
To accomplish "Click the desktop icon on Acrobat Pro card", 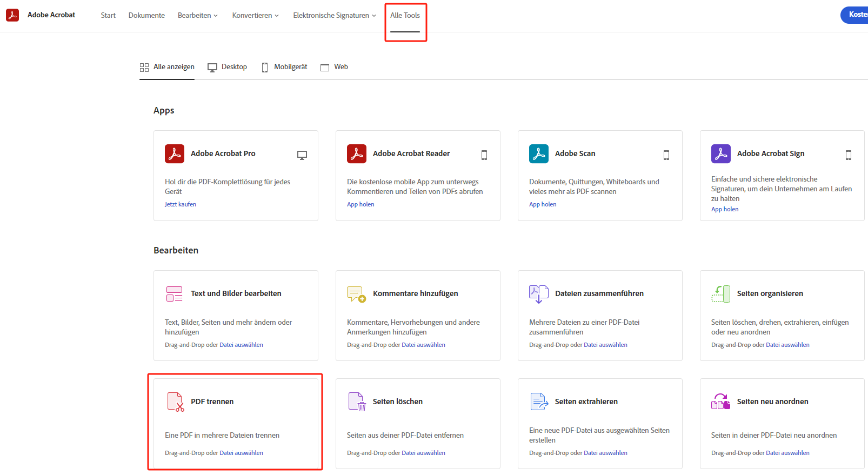I will pyautogui.click(x=302, y=155).
